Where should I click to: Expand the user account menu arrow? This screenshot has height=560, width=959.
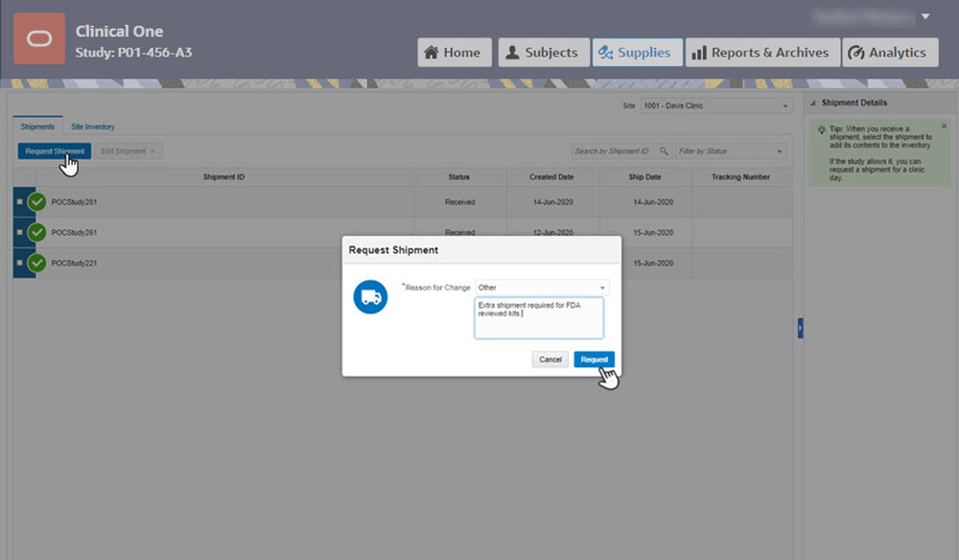[925, 16]
